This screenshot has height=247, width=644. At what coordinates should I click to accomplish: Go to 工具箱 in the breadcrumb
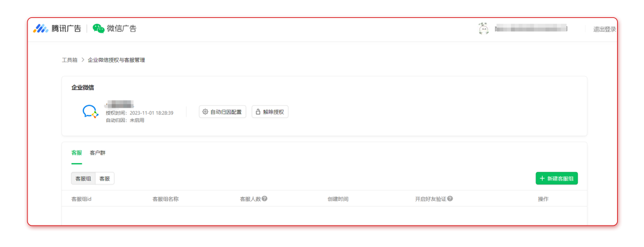coord(69,60)
